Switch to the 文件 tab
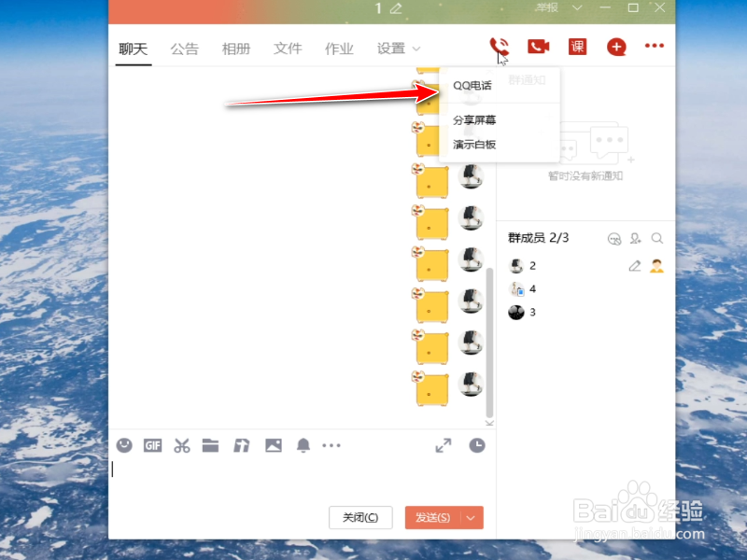 point(288,49)
